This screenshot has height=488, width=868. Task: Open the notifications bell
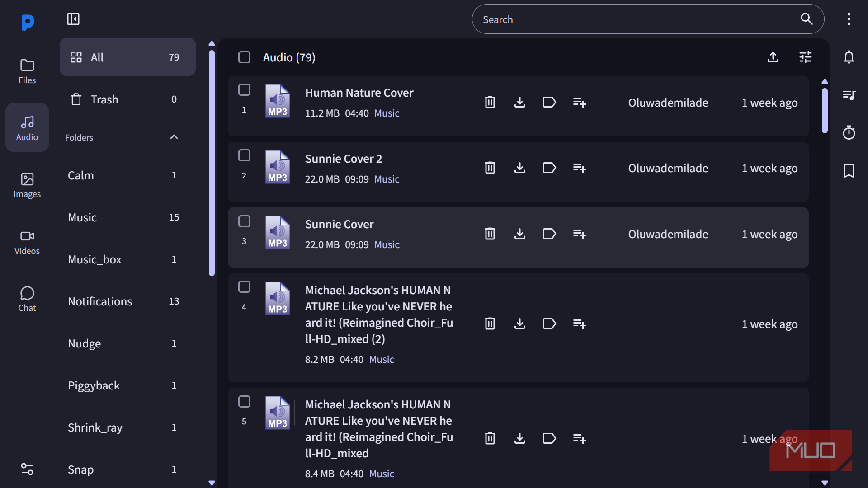pos(849,57)
